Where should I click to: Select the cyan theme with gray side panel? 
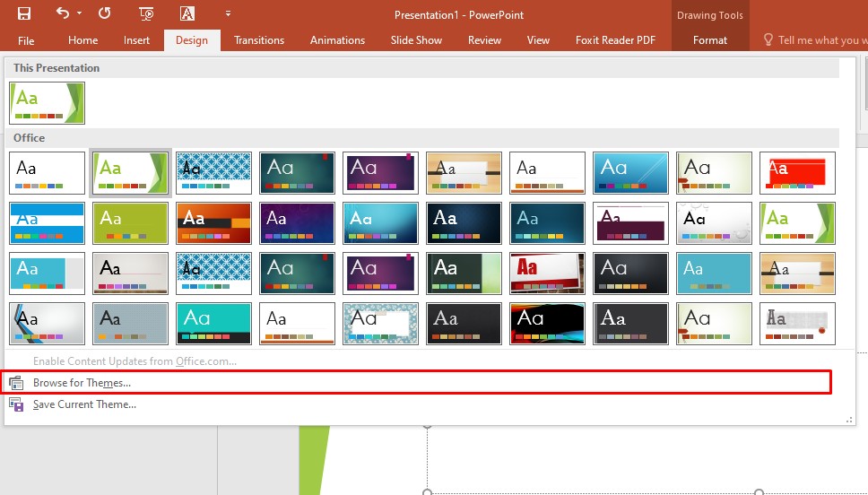click(47, 274)
